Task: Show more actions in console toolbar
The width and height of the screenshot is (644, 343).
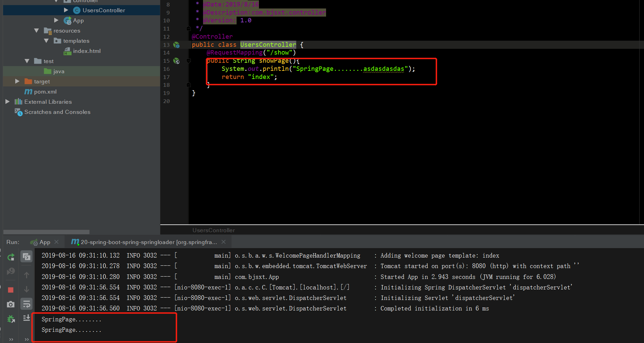Action: pos(26,339)
